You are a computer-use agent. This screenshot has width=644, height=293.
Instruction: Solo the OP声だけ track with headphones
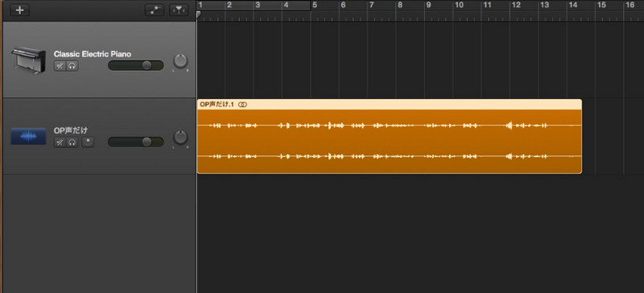click(x=72, y=142)
